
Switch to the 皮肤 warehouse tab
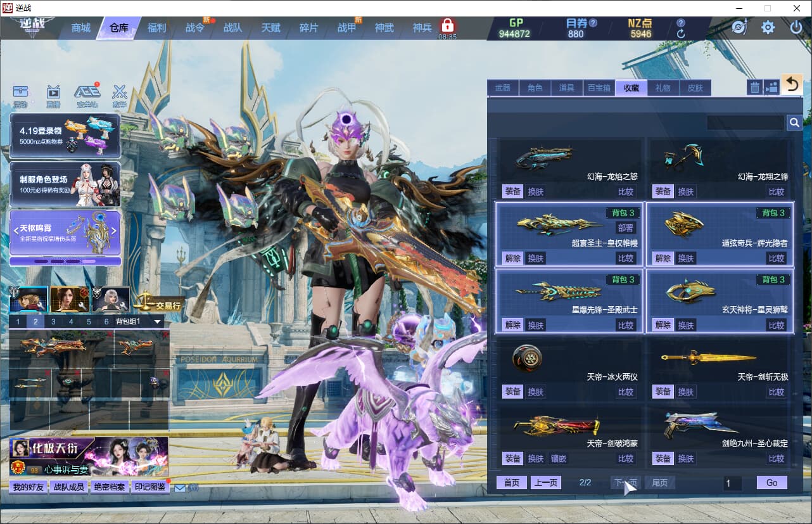point(695,88)
